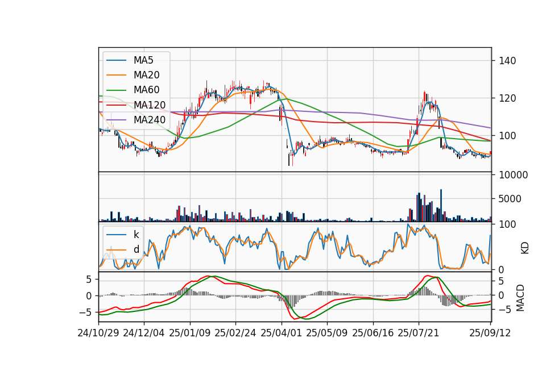The width and height of the screenshot is (546, 392).
Task: Click the 25/09/12 date label
Action: pyautogui.click(x=490, y=333)
